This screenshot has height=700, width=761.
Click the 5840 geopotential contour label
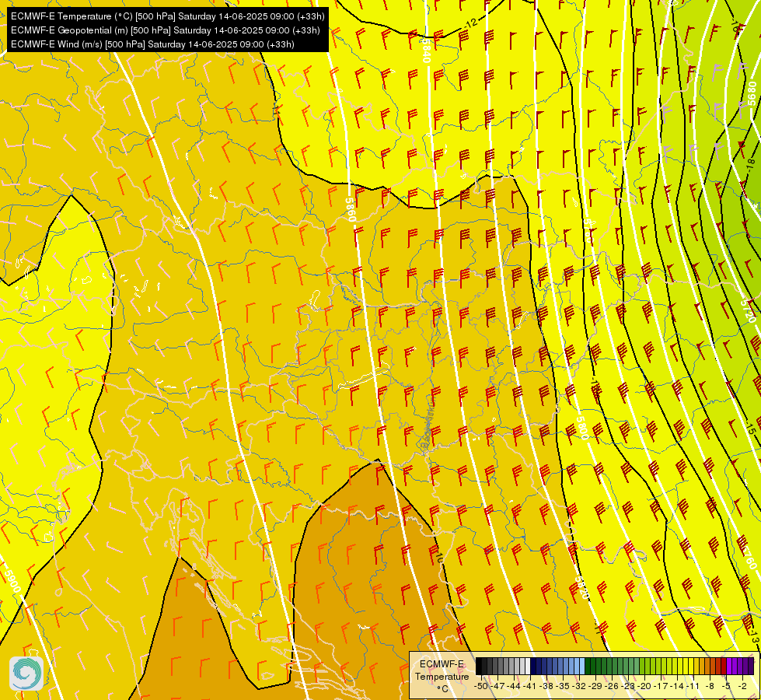click(x=426, y=50)
